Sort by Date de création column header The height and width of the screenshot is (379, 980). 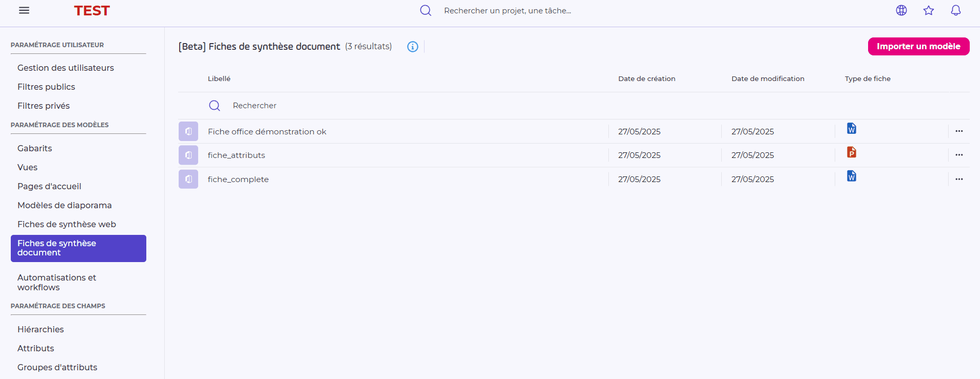[x=647, y=78]
